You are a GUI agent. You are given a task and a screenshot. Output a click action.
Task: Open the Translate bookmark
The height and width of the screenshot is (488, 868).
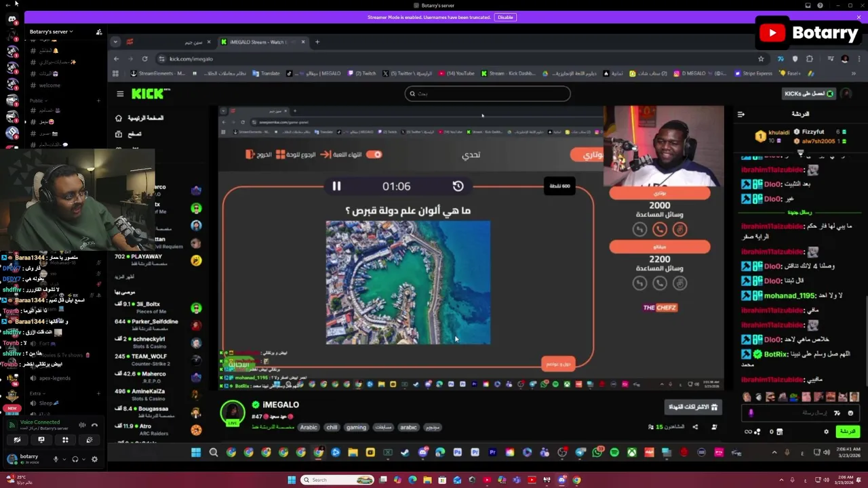(x=266, y=73)
